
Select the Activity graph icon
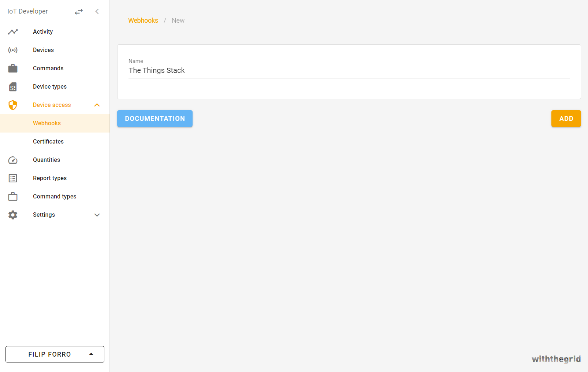coord(13,31)
